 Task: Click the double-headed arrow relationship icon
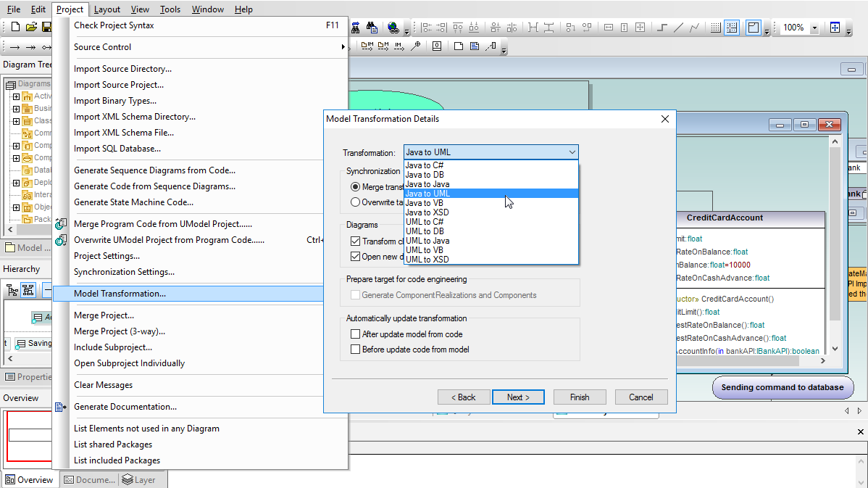pos(31,47)
